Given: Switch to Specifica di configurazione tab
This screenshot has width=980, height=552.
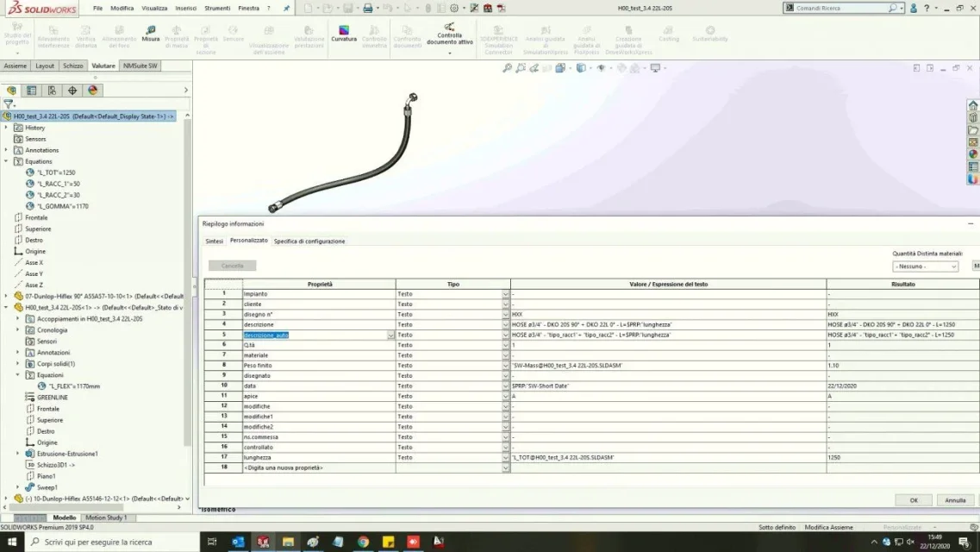Looking at the screenshot, I should (x=309, y=241).
